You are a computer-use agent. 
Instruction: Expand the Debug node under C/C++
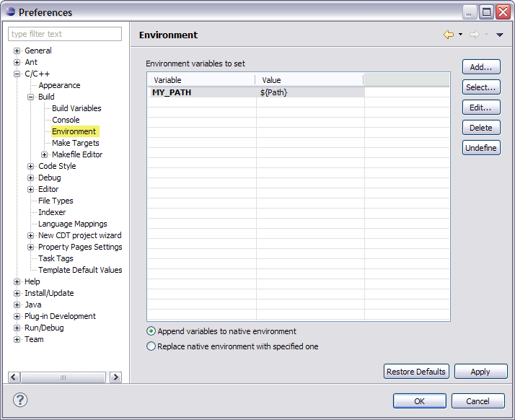30,178
